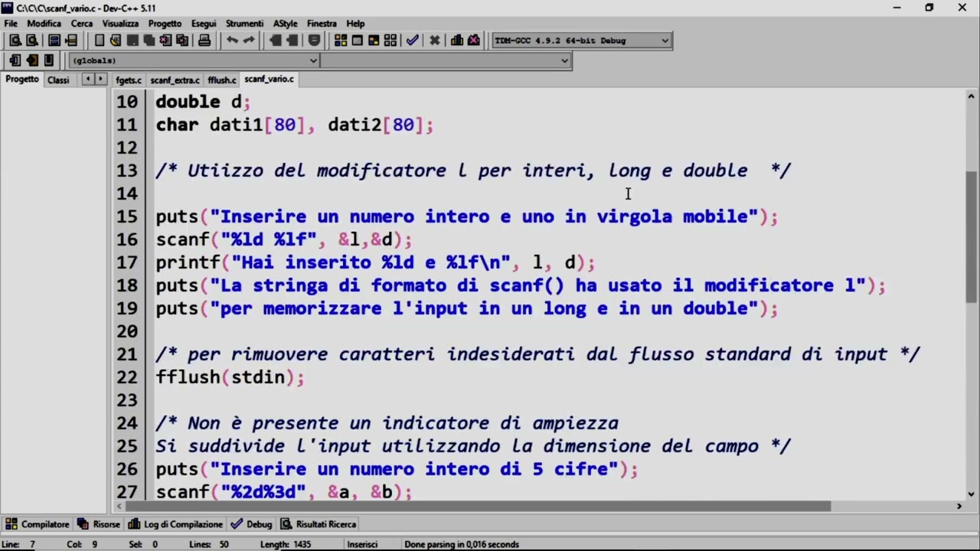Click left arrow beside the Classi tab

[x=88, y=80]
